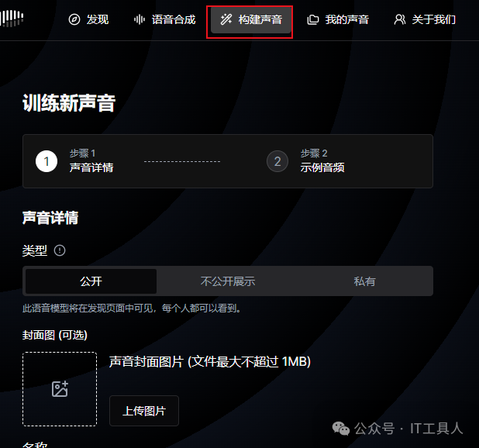Click the step 2 circle 示例音频
This screenshot has height=448, width=479.
277,161
